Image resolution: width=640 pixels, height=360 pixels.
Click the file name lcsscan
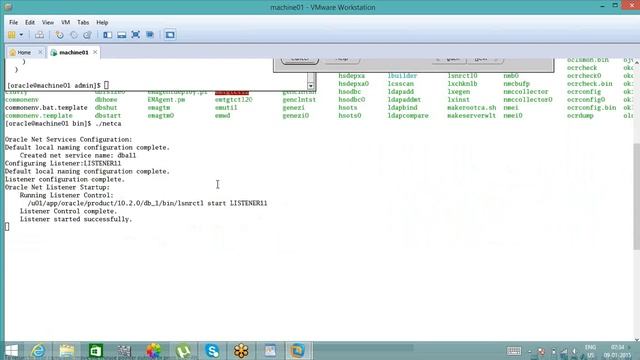(x=400, y=84)
